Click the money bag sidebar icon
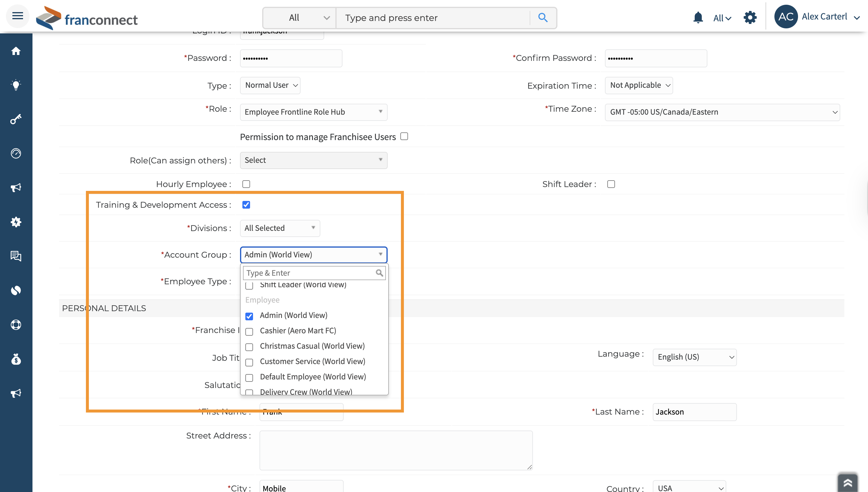Screen dimensions: 868x492 pyautogui.click(x=16, y=359)
